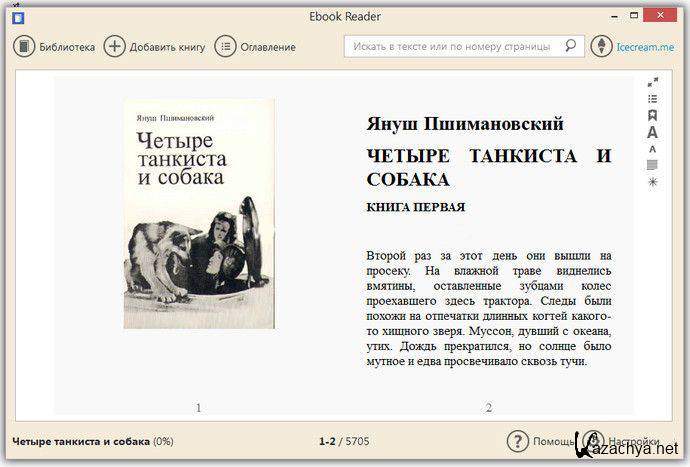Open contents list icon in sidebar
The image size is (690, 467).
pos(653,99)
